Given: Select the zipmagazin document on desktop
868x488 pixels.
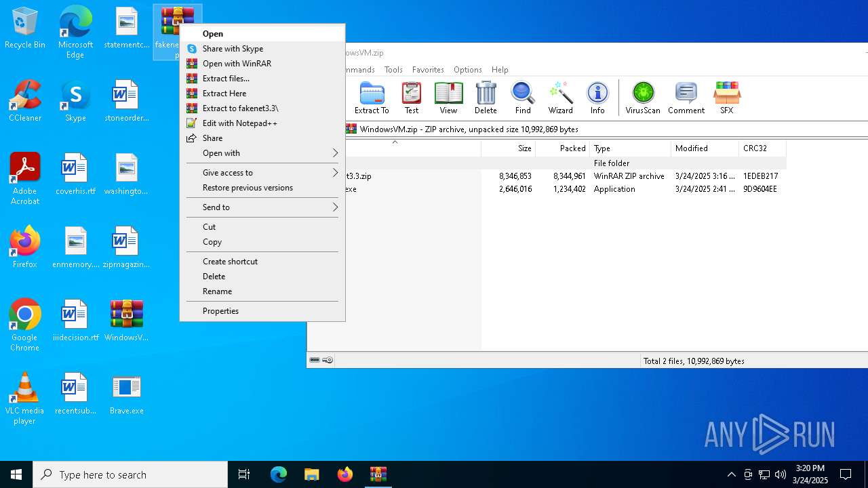Looking at the screenshot, I should click(x=127, y=247).
